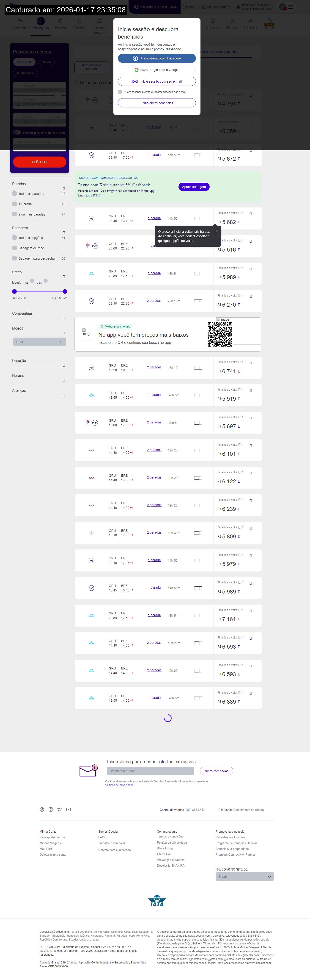Click Fazer Login com o Google

click(156, 70)
